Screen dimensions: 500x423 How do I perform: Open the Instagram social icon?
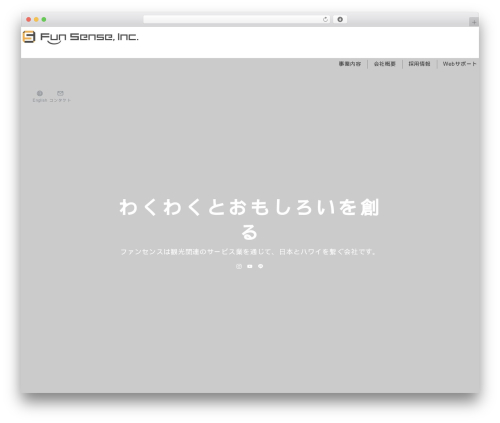(x=239, y=266)
